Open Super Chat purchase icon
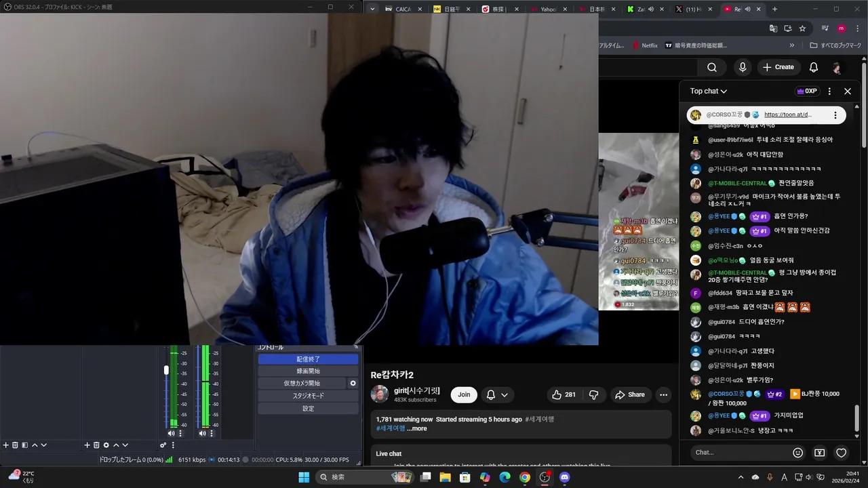868x488 pixels. coord(820,453)
